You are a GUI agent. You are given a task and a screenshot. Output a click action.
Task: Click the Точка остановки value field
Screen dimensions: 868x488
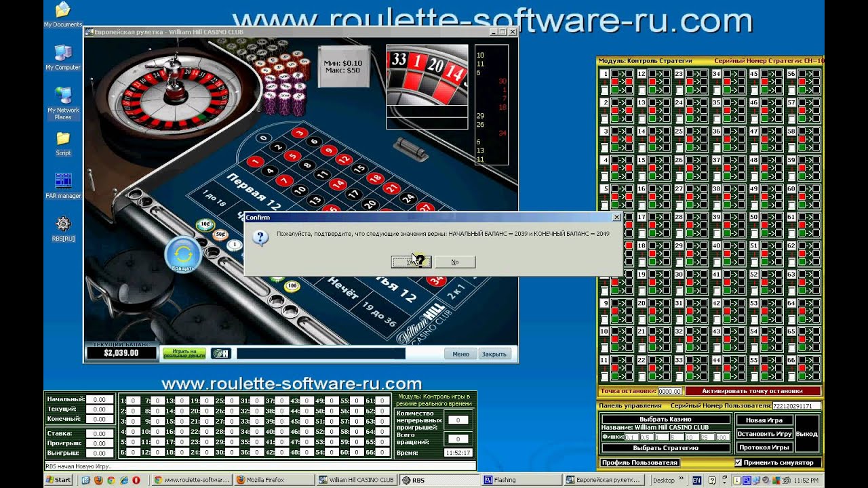tap(669, 391)
